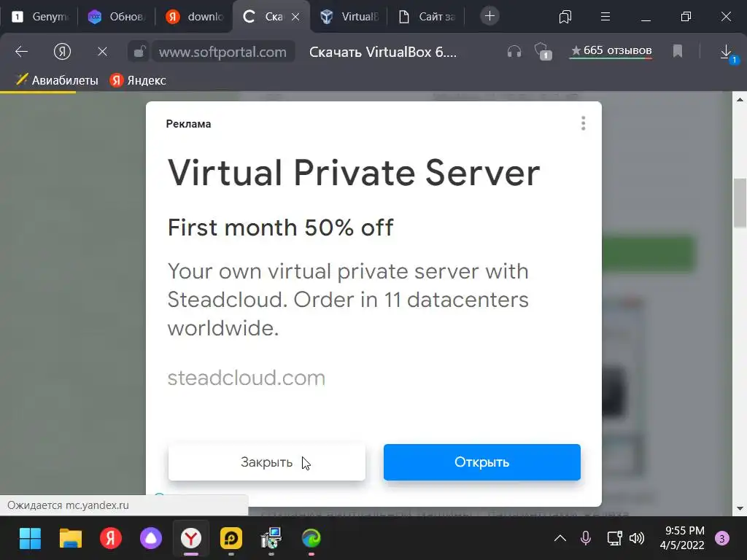Switch to the Обнов tab

pyautogui.click(x=117, y=17)
